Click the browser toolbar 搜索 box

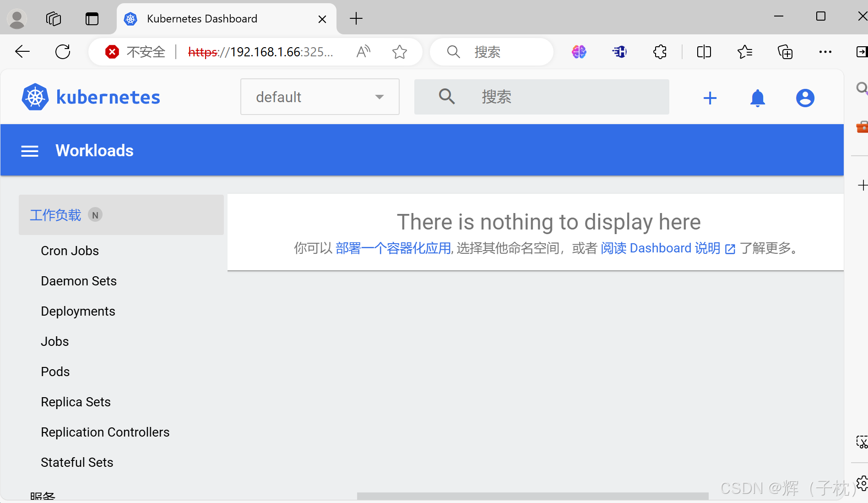pos(492,52)
